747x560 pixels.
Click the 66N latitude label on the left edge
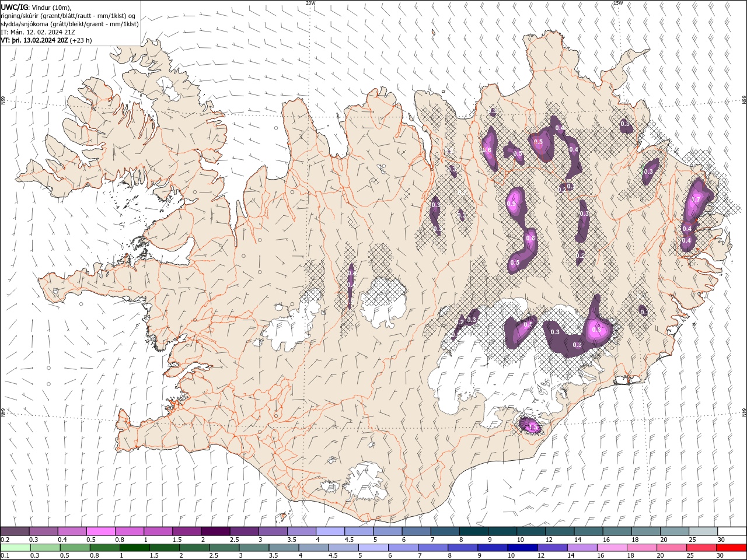point(3,101)
